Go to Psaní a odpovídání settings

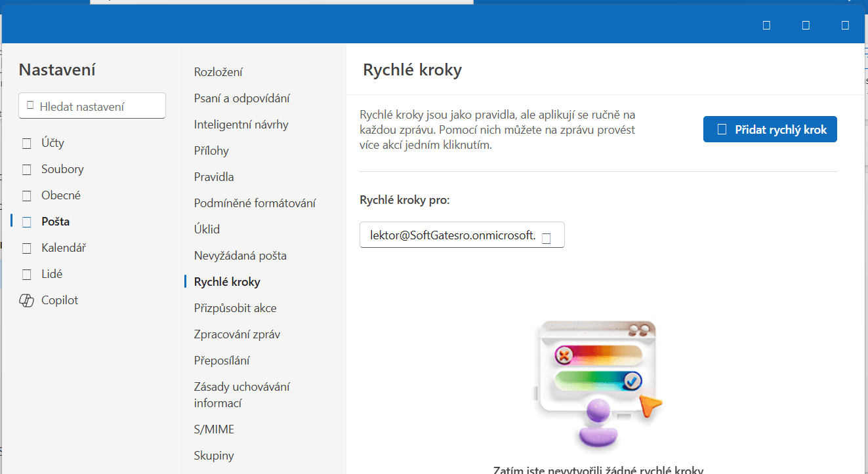point(242,98)
